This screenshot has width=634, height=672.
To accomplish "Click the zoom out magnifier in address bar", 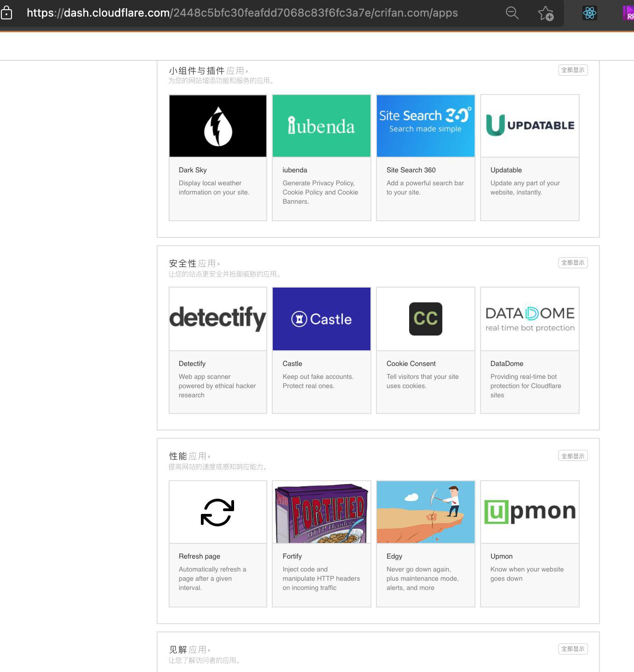I will pos(512,13).
